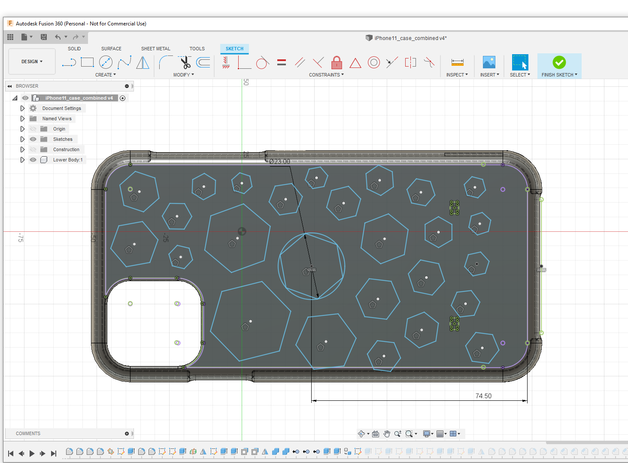The height and width of the screenshot is (472, 628).
Task: Expand the Origin folder
Action: click(x=22, y=129)
